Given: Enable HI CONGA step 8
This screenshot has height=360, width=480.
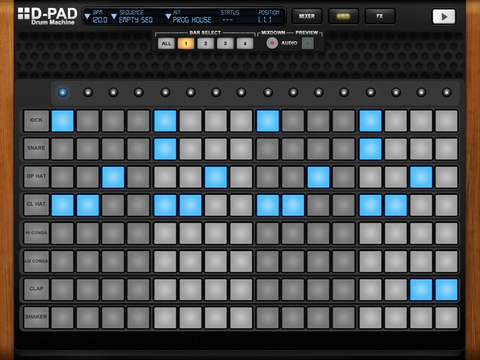Looking at the screenshot, I should pos(241,233).
